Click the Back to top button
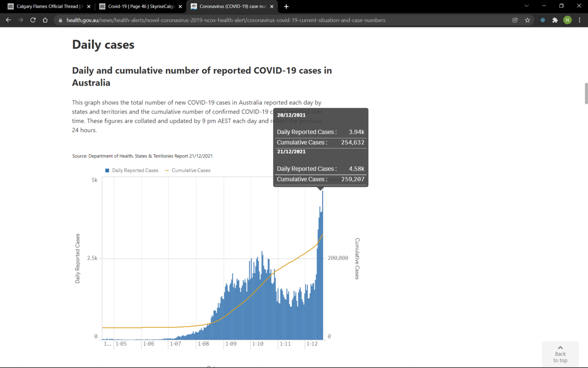Screen dimensions: 588x368 (560, 354)
